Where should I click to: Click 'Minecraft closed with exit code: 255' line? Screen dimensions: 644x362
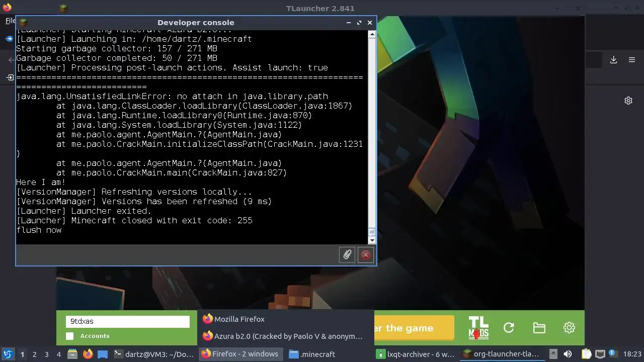coord(134,220)
